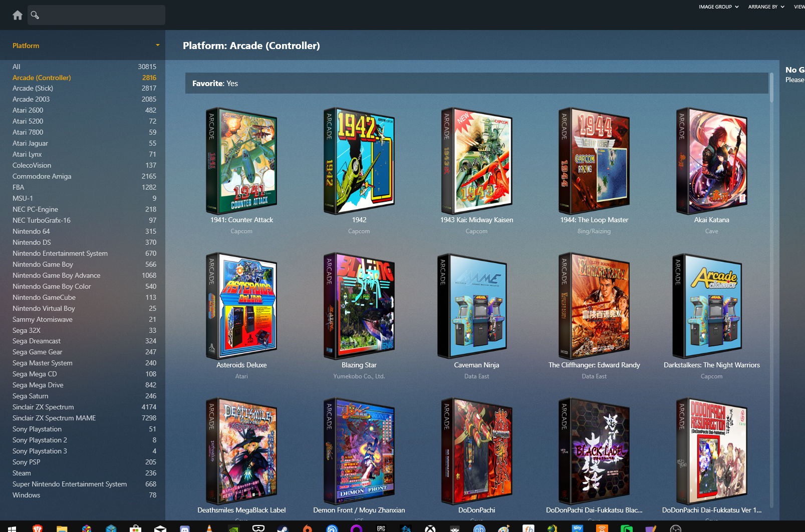Choose Atari 2600 in the sidebar
The width and height of the screenshot is (805, 532).
point(84,110)
